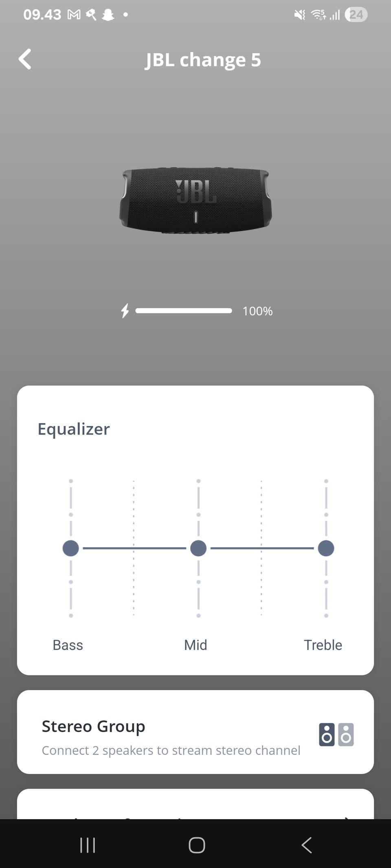Tap the bottom point of Treble slider track
The image size is (391, 868).
click(326, 616)
